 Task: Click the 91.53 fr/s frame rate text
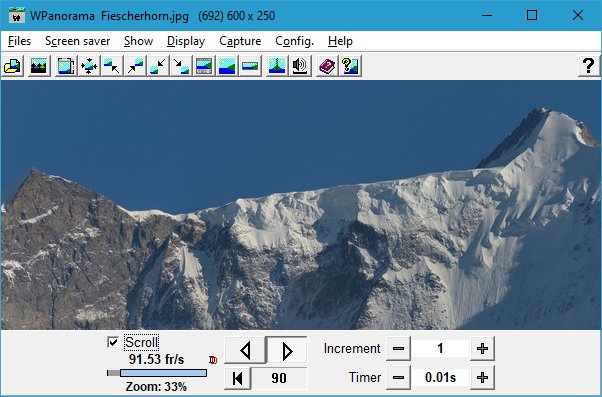(x=157, y=359)
